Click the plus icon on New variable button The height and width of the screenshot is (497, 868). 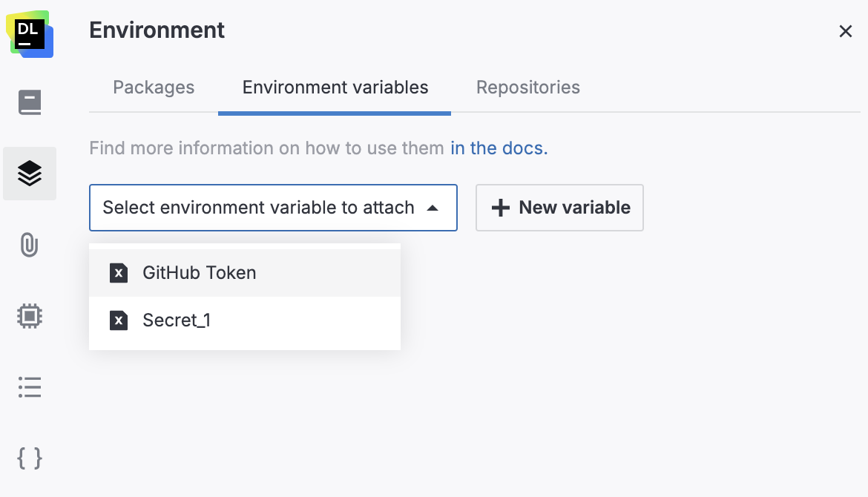click(x=499, y=208)
